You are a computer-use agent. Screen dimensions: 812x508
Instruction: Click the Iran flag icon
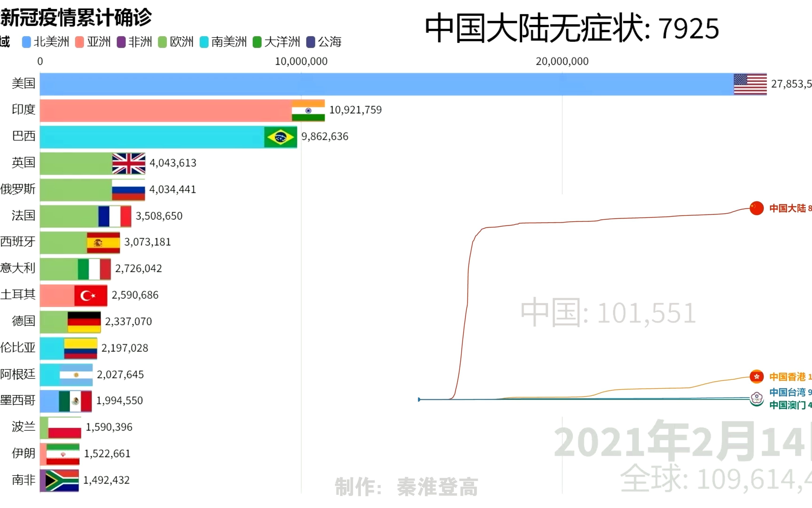point(63,454)
